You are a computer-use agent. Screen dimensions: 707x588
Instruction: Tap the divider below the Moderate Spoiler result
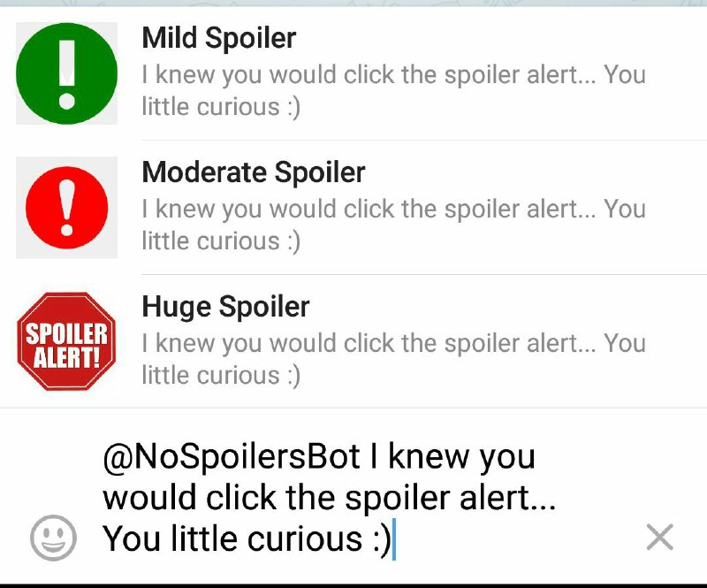pyautogui.click(x=424, y=274)
